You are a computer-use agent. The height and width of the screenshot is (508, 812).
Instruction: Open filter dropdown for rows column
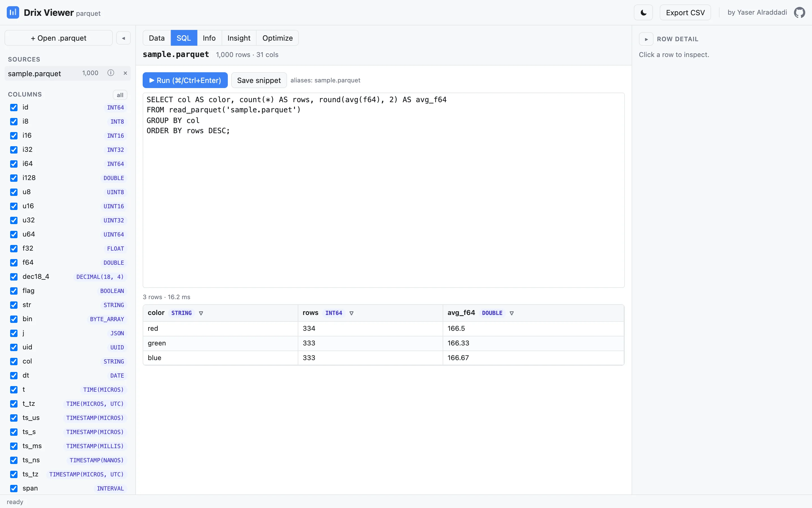351,313
